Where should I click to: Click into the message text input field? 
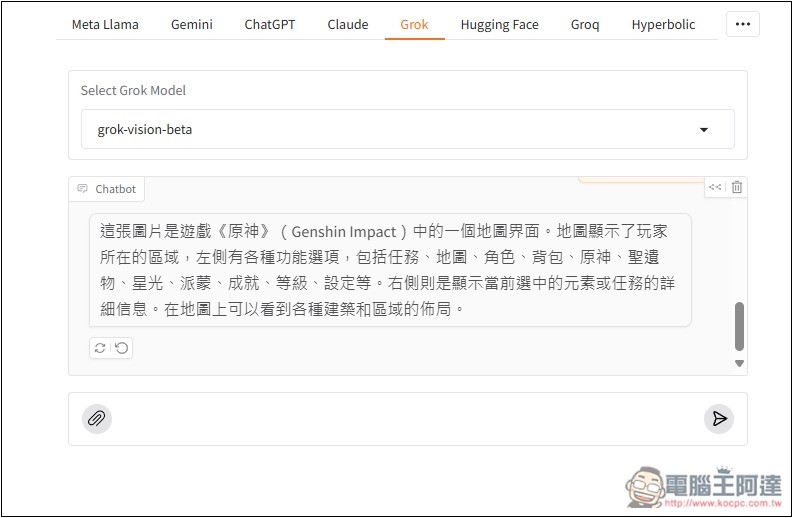[x=400, y=418]
